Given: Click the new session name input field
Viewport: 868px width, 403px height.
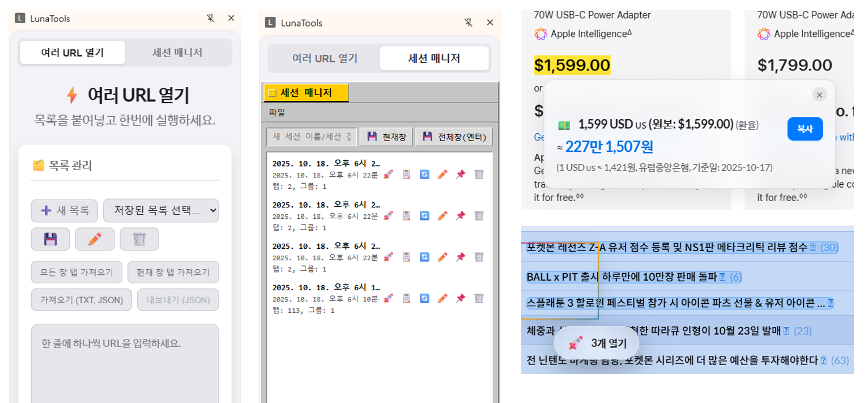Looking at the screenshot, I should [312, 137].
